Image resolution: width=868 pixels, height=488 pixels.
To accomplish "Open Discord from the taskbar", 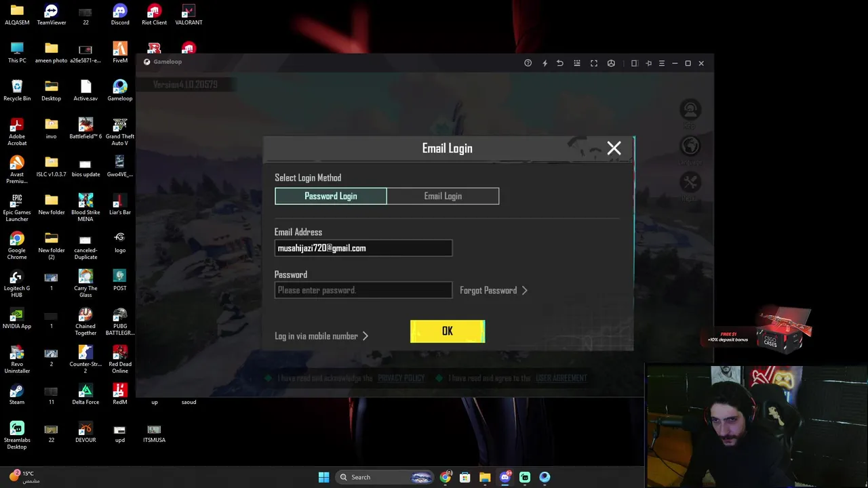I will 505,477.
